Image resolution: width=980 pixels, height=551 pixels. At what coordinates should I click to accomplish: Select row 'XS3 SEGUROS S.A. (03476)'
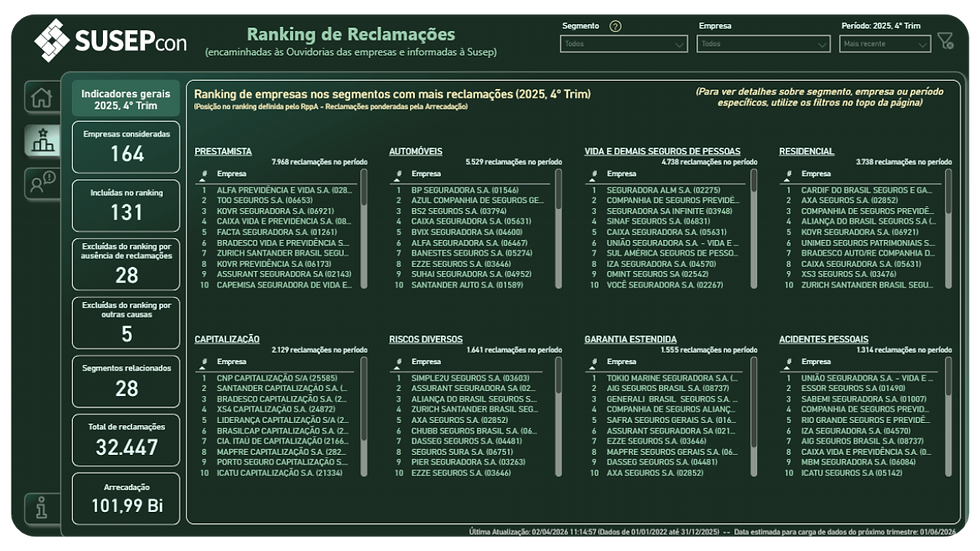coord(862,274)
